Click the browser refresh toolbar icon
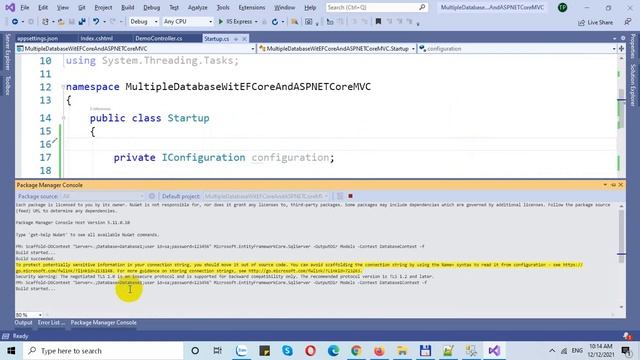 [275, 22]
